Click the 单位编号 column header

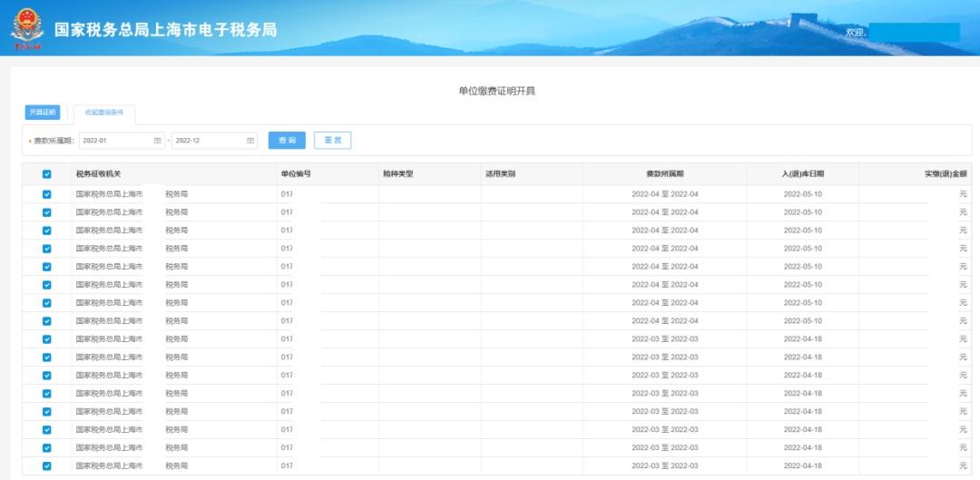point(296,173)
